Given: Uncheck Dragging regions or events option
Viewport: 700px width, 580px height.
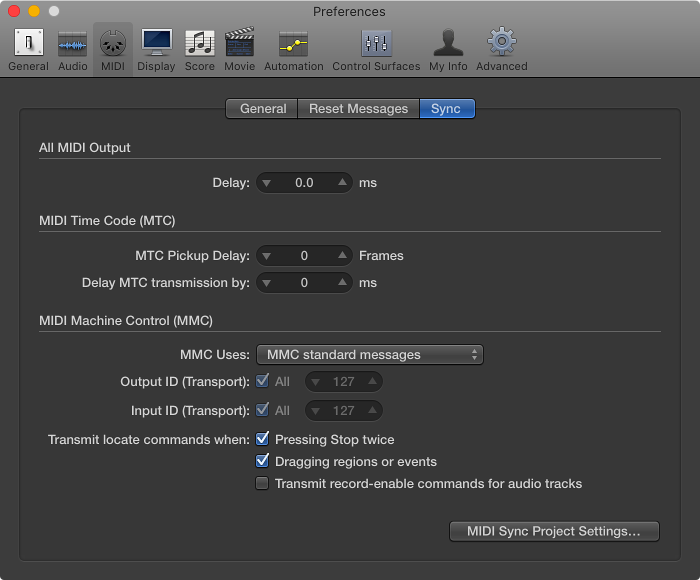Looking at the screenshot, I should [262, 461].
